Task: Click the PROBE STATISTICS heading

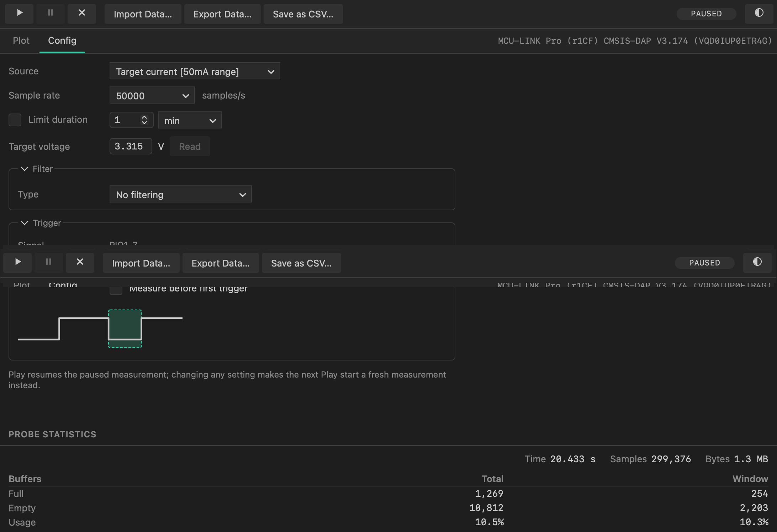Action: coord(52,434)
